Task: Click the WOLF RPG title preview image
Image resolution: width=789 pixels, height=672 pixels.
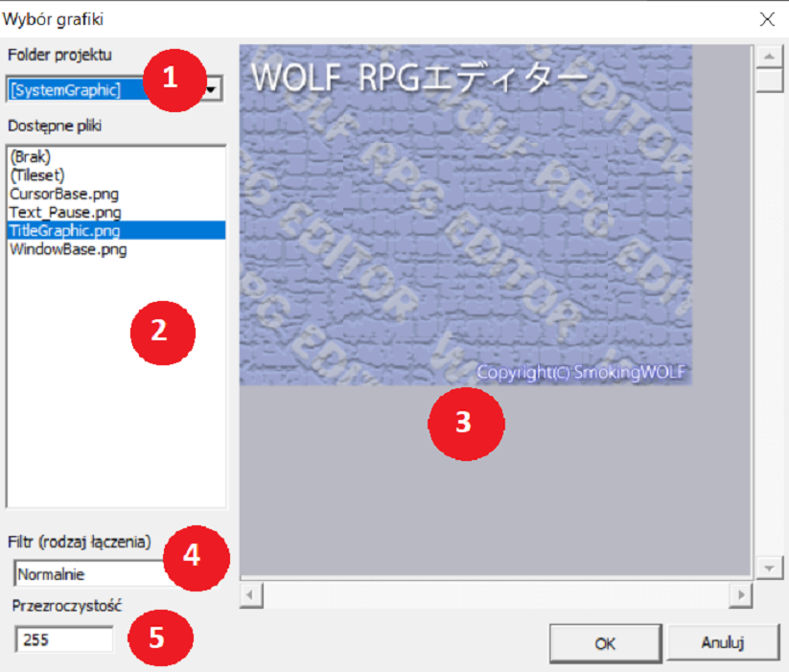Action: pyautogui.click(x=465, y=216)
